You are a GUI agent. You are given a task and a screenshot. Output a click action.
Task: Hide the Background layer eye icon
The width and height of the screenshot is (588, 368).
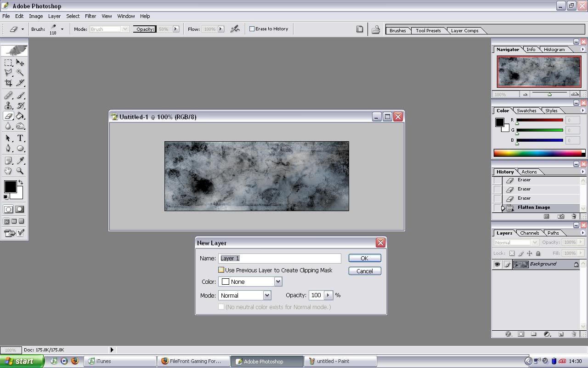pos(497,264)
